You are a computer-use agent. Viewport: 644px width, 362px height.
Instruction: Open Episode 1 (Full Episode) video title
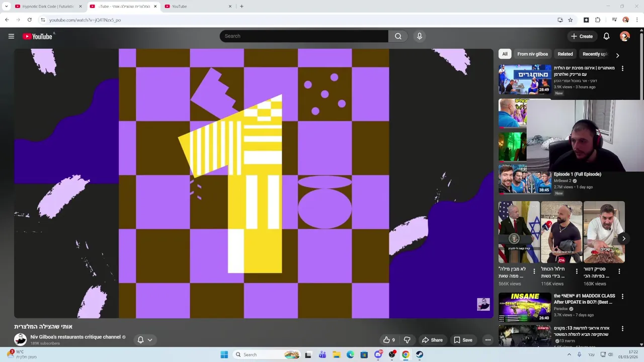tap(578, 174)
